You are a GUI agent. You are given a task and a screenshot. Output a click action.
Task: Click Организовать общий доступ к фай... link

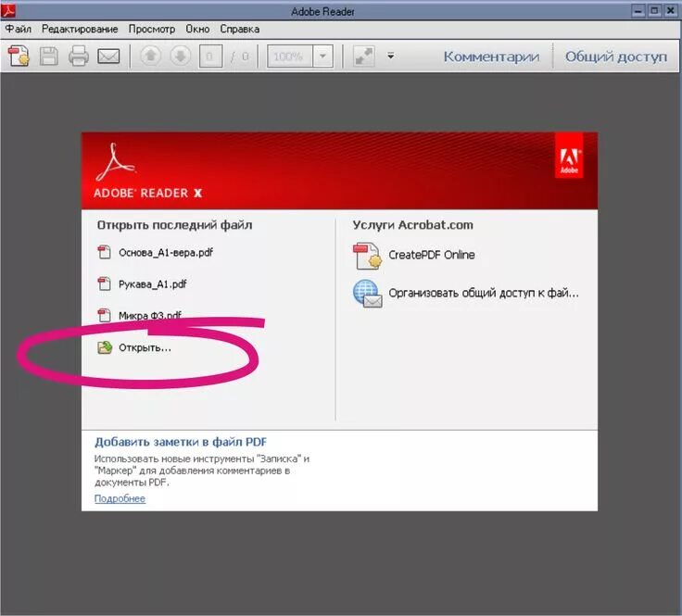483,293
